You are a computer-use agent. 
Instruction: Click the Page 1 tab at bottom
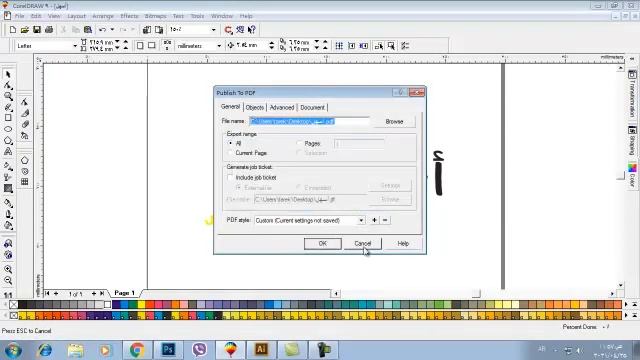pyautogui.click(x=124, y=293)
